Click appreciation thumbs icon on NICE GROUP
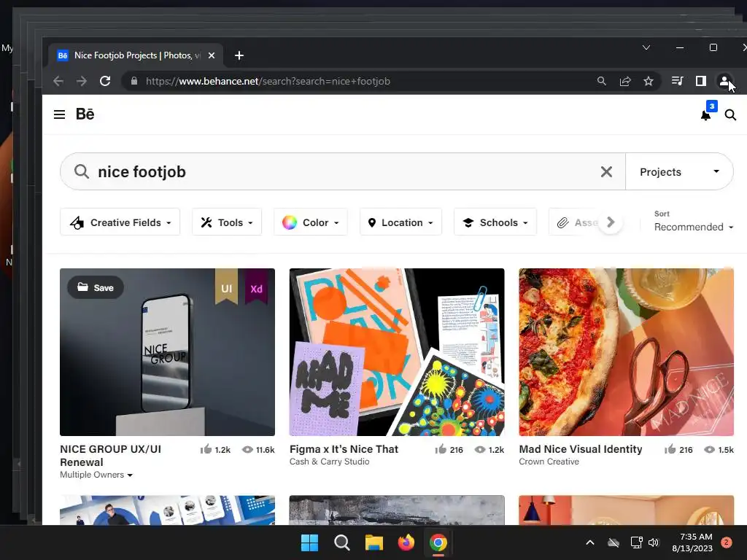 click(206, 449)
